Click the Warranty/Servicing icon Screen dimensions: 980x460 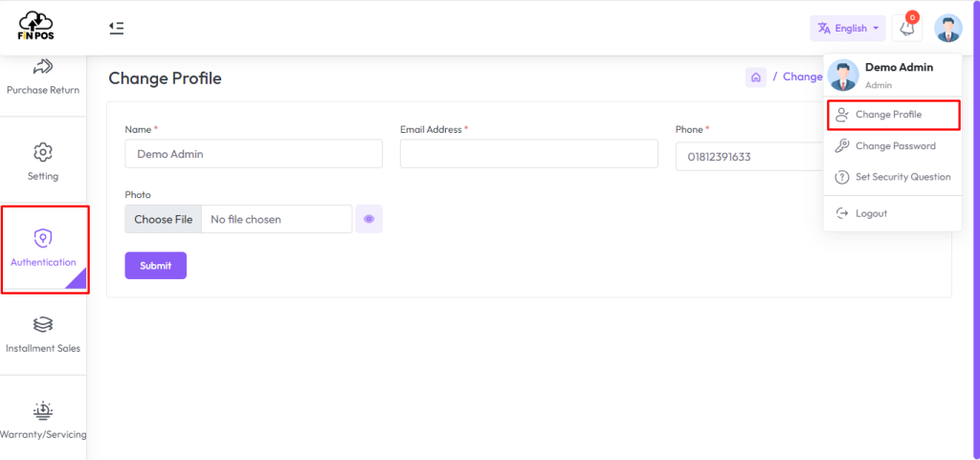(x=42, y=410)
